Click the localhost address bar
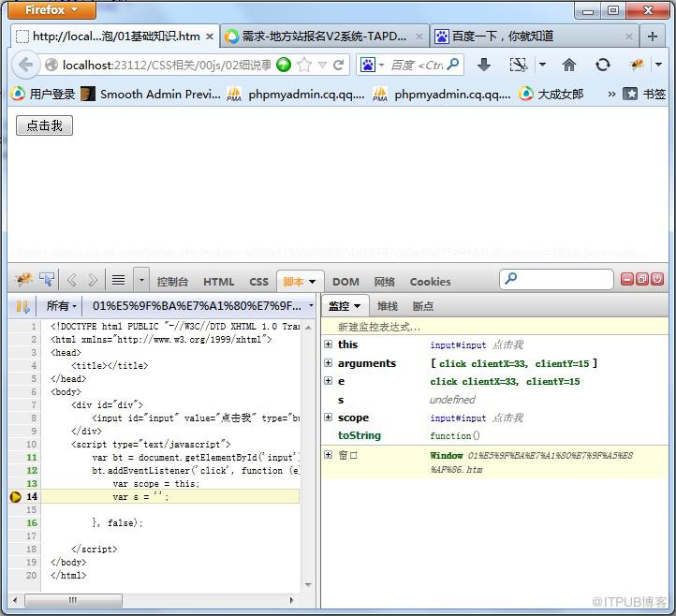Screen dimensions: 676x616 166,66
